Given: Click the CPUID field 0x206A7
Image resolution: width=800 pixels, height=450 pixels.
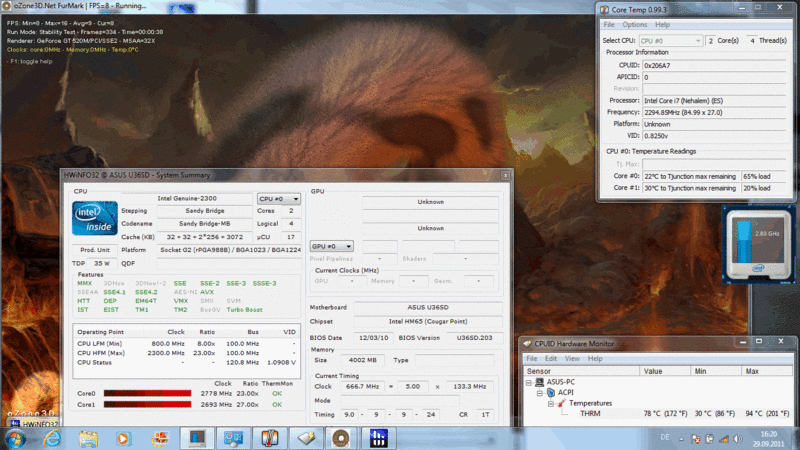Looking at the screenshot, I should 714,65.
